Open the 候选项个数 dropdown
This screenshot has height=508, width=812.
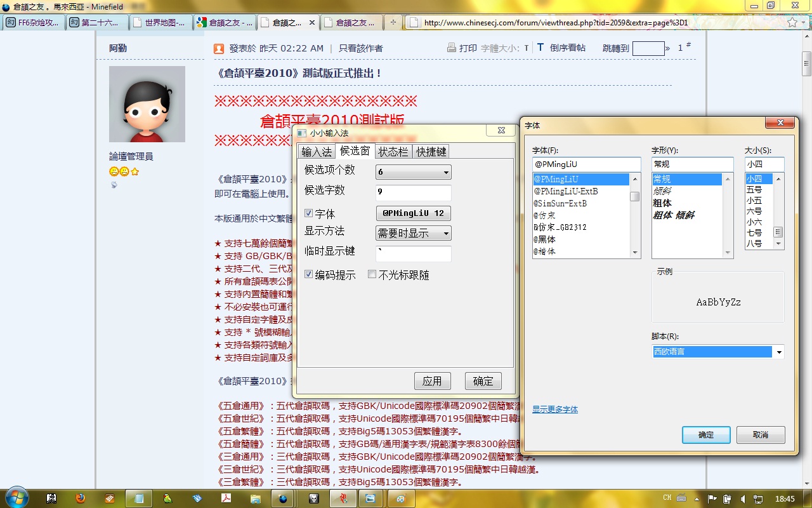point(414,172)
